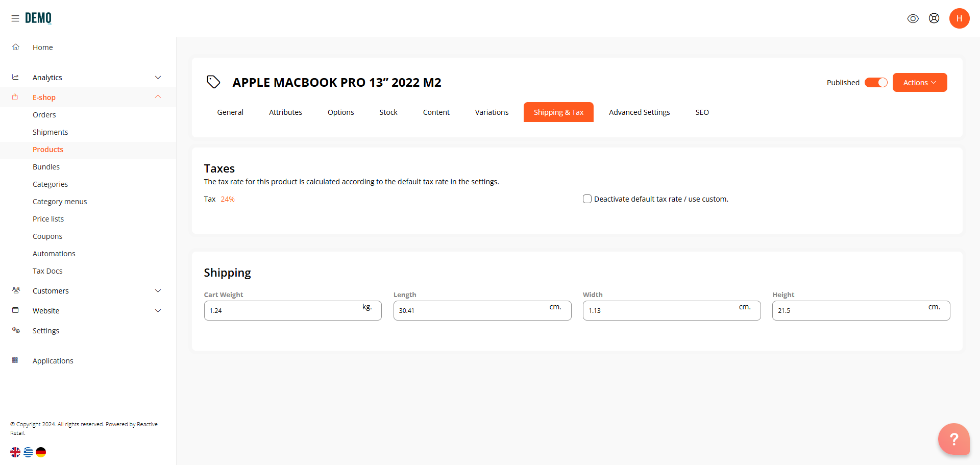
Task: Open the help question mark bubble
Action: 954,439
